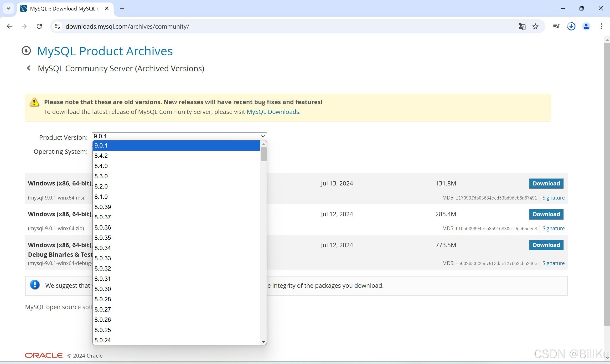This screenshot has height=364, width=610.
Task: Open a new browser tab
Action: pyautogui.click(x=122, y=8)
